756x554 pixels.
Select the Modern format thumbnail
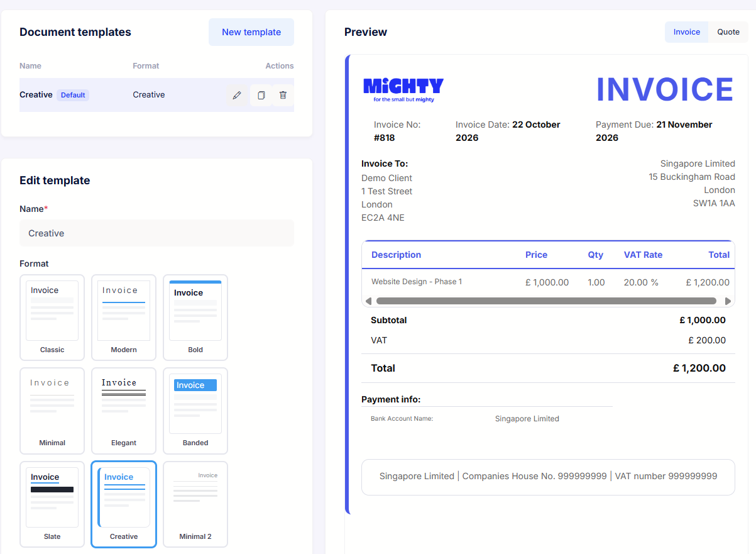[x=124, y=318]
